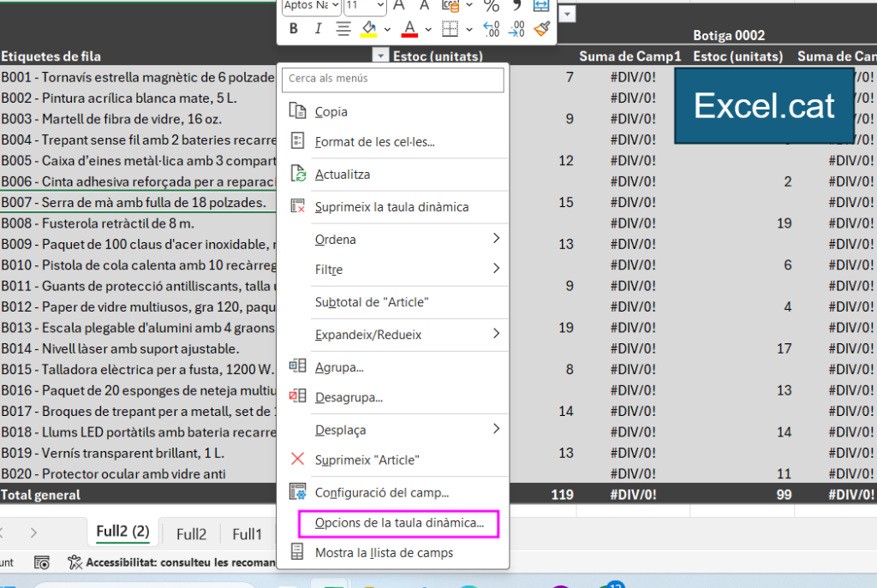This screenshot has height=588, width=877.
Task: Toggle italic formatting in mini toolbar
Action: 318,28
